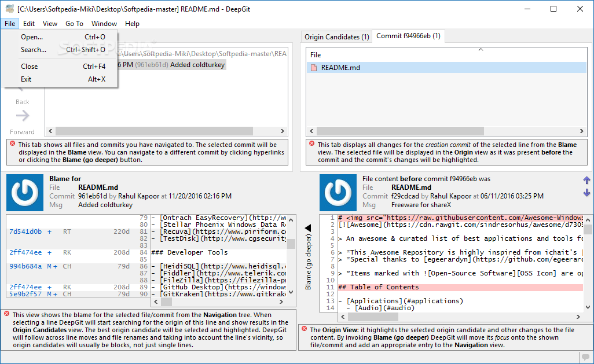Click scroll-up arrow in Blame code view

pyautogui.click(x=291, y=220)
